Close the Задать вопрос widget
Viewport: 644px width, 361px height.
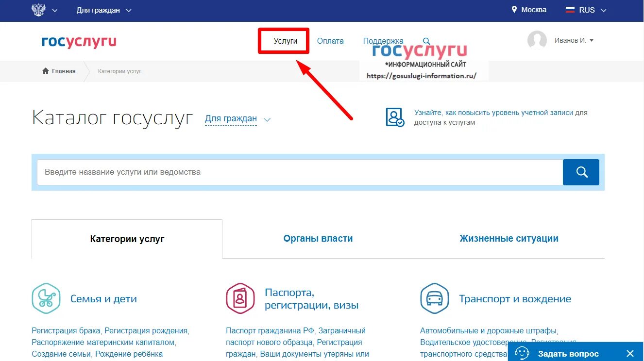(x=630, y=353)
